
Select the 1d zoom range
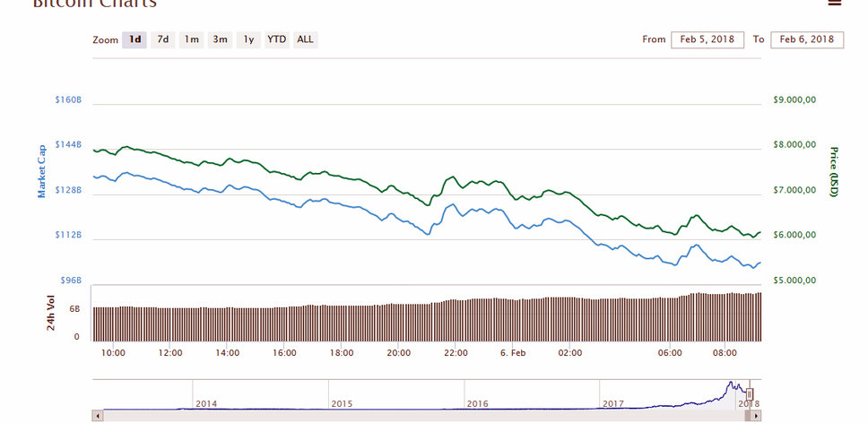135,39
